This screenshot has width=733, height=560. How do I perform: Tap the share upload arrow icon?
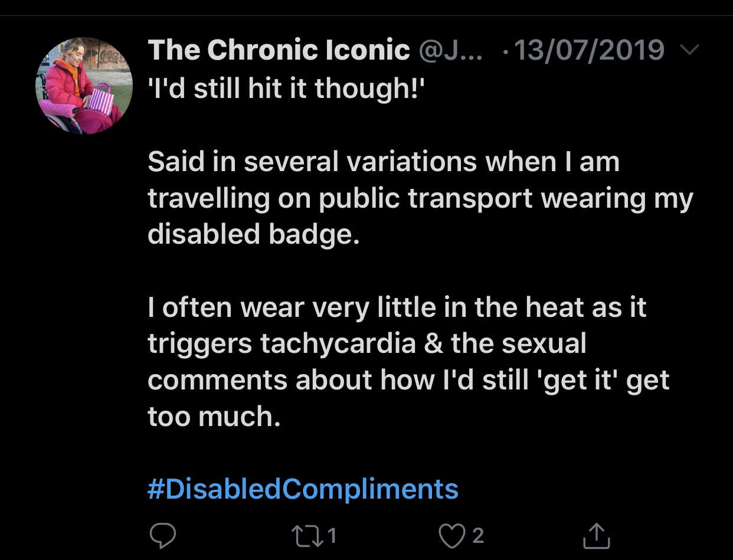(x=596, y=535)
